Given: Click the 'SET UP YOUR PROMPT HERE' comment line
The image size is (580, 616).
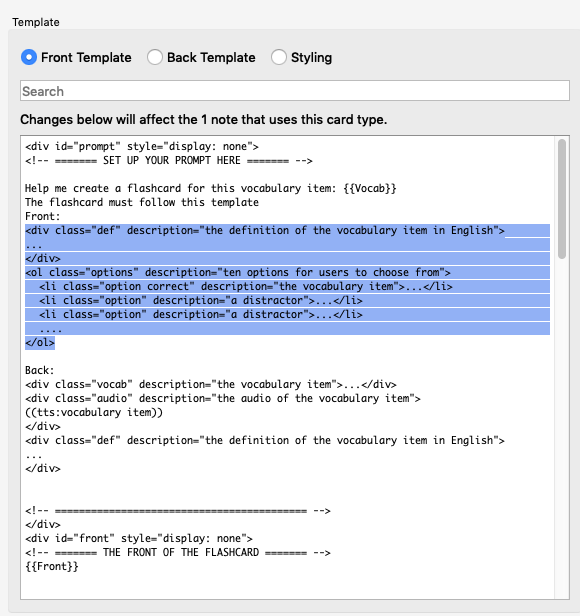Looking at the screenshot, I should click(169, 161).
